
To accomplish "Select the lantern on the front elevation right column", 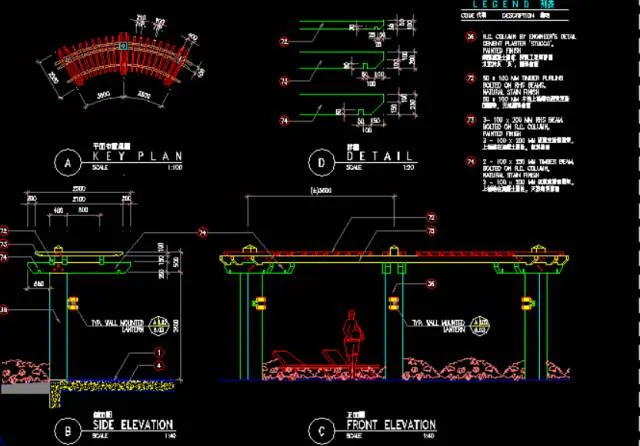I will (528, 303).
